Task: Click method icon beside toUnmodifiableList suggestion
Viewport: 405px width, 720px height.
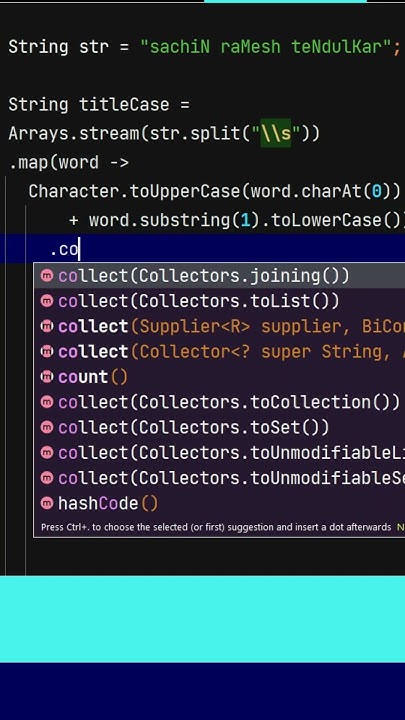Action: tap(47, 453)
